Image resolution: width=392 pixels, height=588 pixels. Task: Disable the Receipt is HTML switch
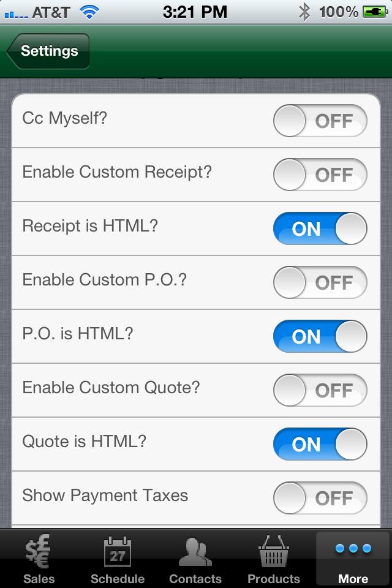point(320,228)
